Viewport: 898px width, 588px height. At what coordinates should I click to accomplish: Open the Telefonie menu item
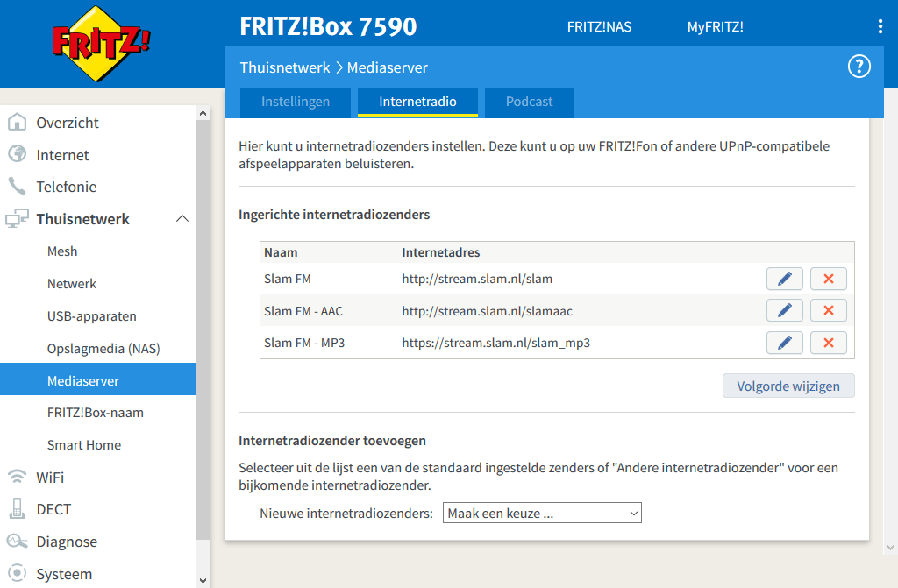(x=66, y=187)
